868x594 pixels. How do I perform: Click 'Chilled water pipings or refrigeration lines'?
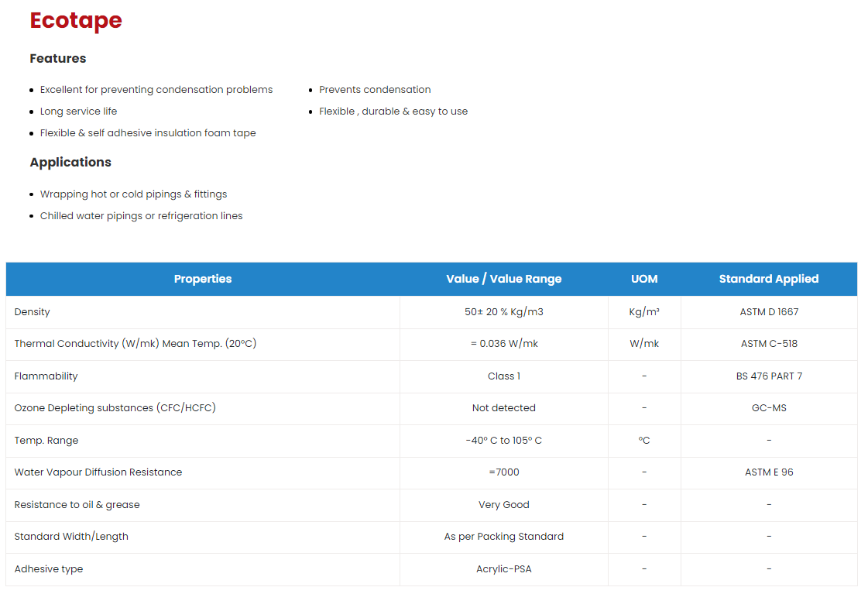pyautogui.click(x=141, y=216)
